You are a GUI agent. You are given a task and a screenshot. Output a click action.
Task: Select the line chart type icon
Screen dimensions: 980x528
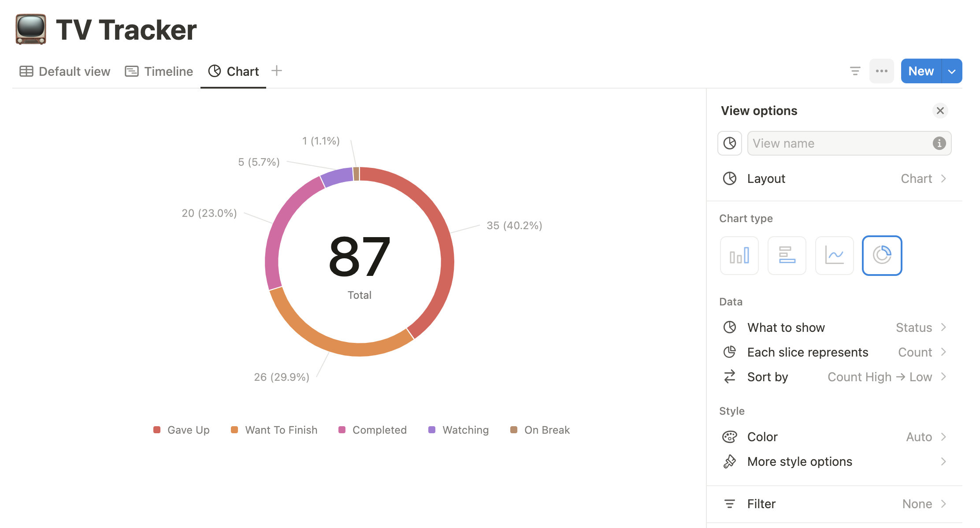pos(835,255)
